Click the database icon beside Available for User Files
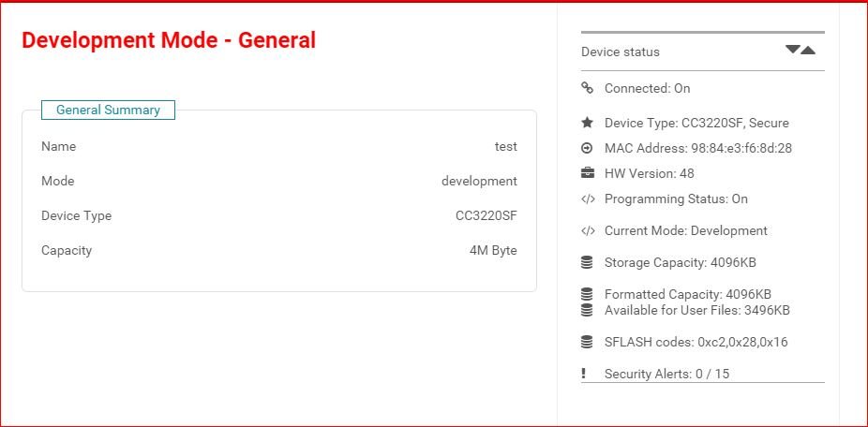The height and width of the screenshot is (427, 868). 588,310
